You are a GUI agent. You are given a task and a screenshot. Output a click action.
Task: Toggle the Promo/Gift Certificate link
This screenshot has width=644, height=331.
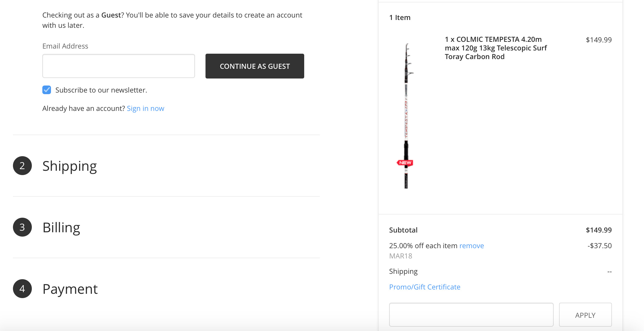pos(424,287)
